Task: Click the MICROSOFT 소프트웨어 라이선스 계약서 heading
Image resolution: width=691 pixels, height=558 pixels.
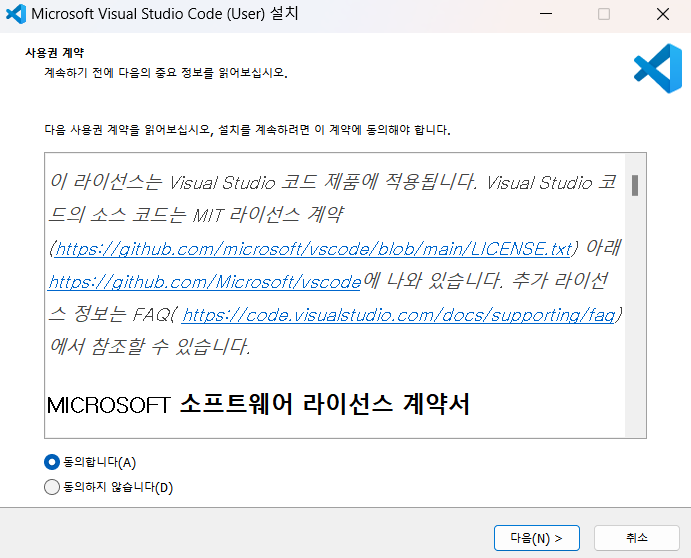Action: [x=258, y=404]
